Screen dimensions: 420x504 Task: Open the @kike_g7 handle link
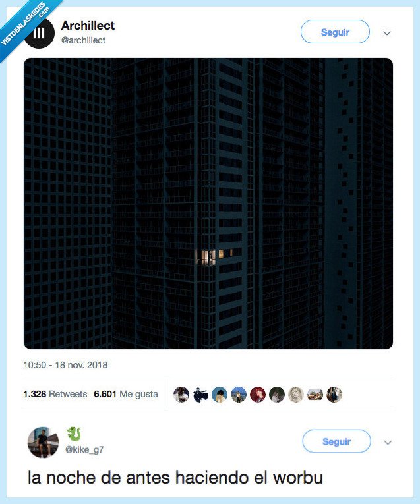(84, 449)
